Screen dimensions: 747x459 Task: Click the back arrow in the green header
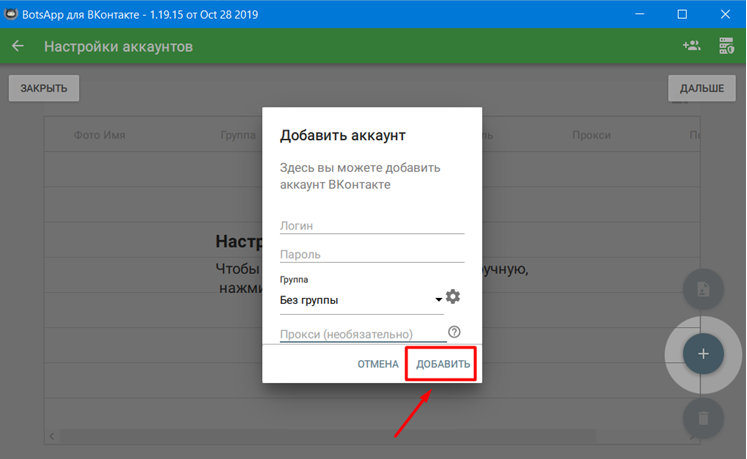(18, 46)
